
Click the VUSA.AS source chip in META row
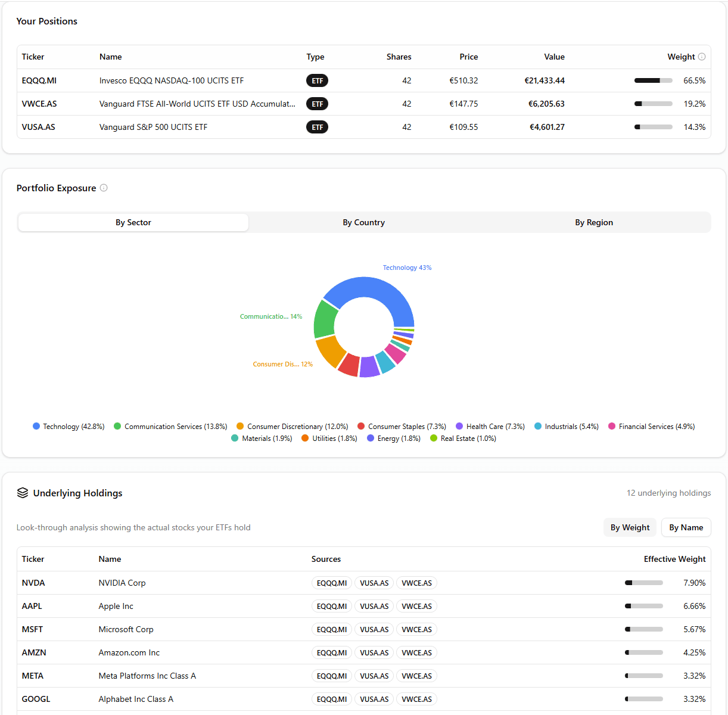tap(374, 676)
